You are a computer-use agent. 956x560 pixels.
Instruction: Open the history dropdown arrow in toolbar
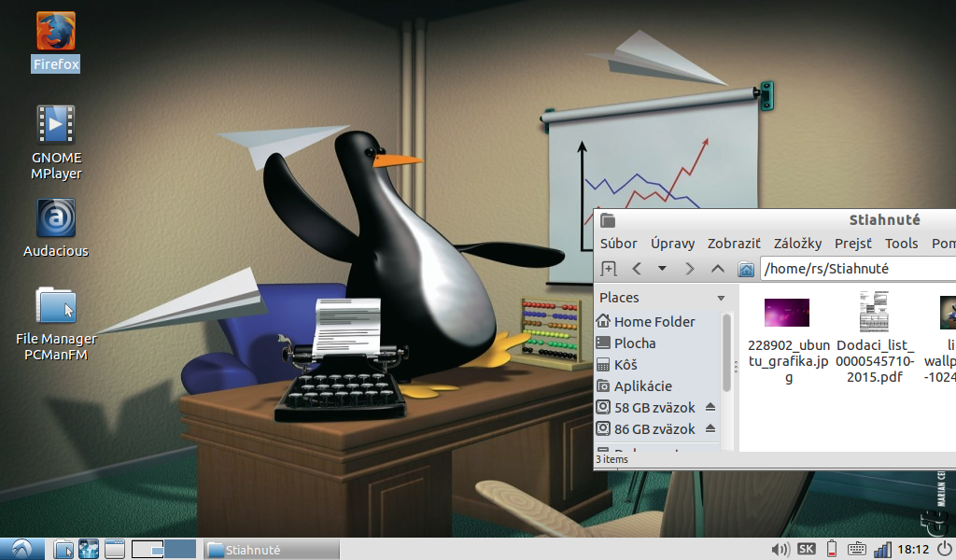click(662, 269)
